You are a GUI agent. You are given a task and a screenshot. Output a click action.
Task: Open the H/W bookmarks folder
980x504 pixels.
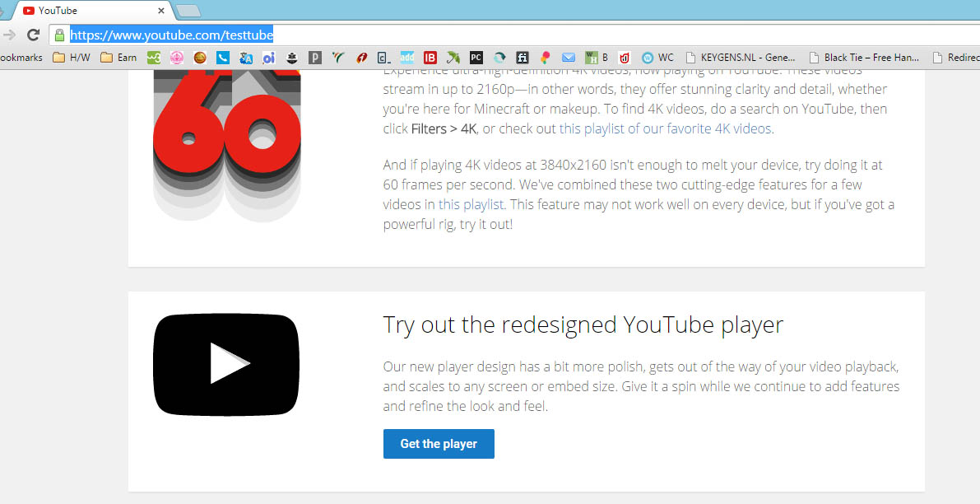pyautogui.click(x=72, y=58)
